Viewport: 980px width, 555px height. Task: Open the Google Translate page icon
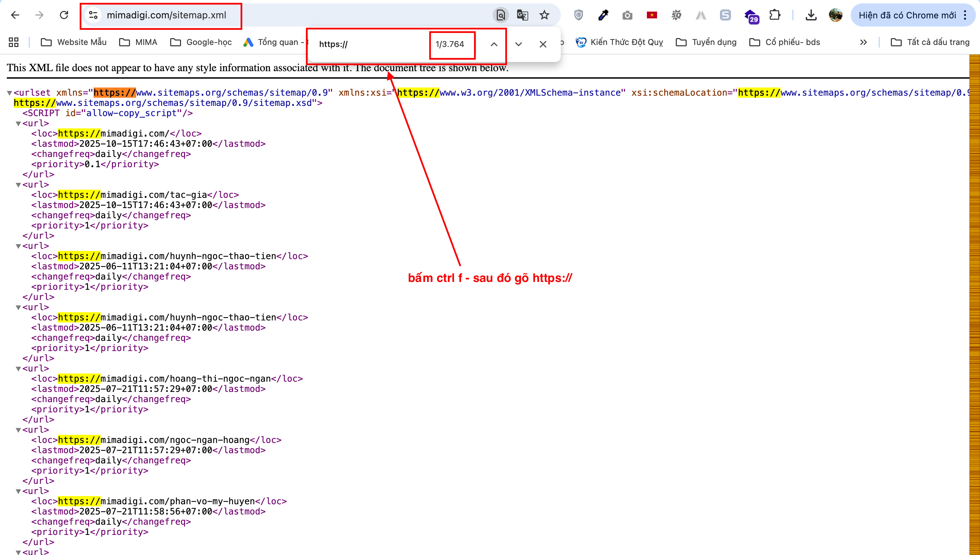click(x=522, y=15)
